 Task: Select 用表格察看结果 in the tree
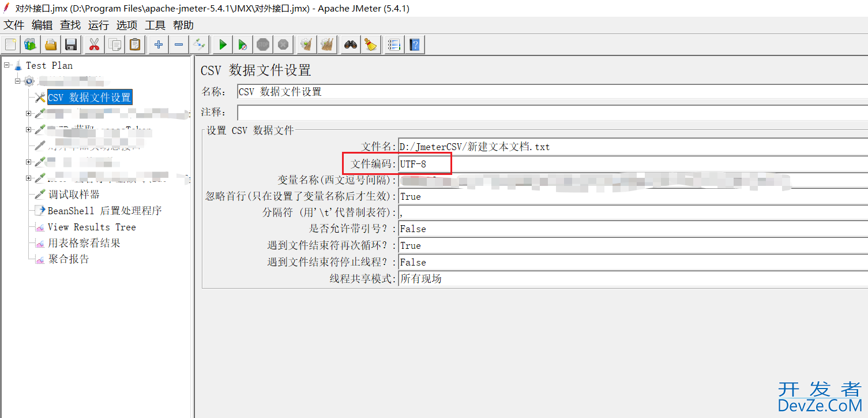pos(84,243)
